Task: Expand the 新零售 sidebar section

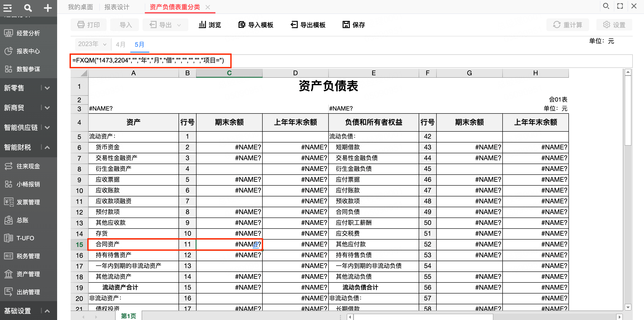Action: 47,88
